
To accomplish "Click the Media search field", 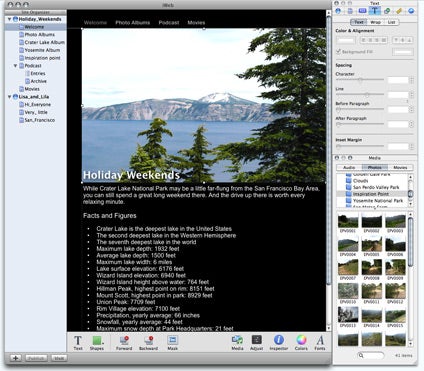I will pos(370,355).
